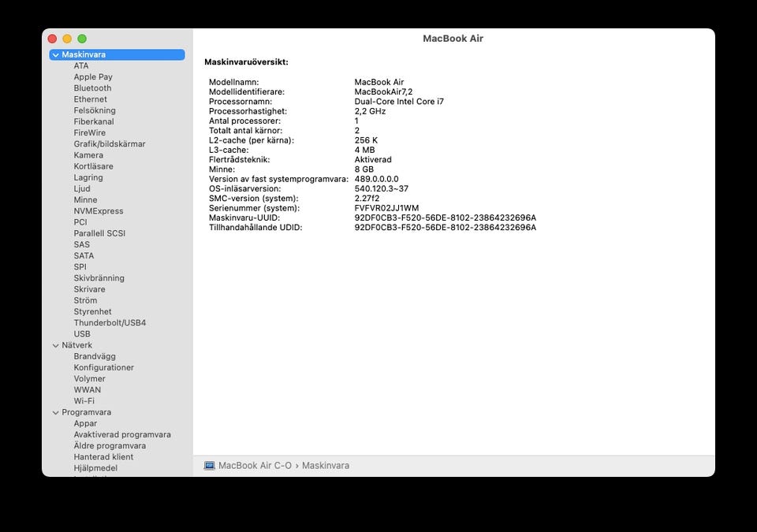
Task: Open Volymer network item
Action: (x=89, y=378)
